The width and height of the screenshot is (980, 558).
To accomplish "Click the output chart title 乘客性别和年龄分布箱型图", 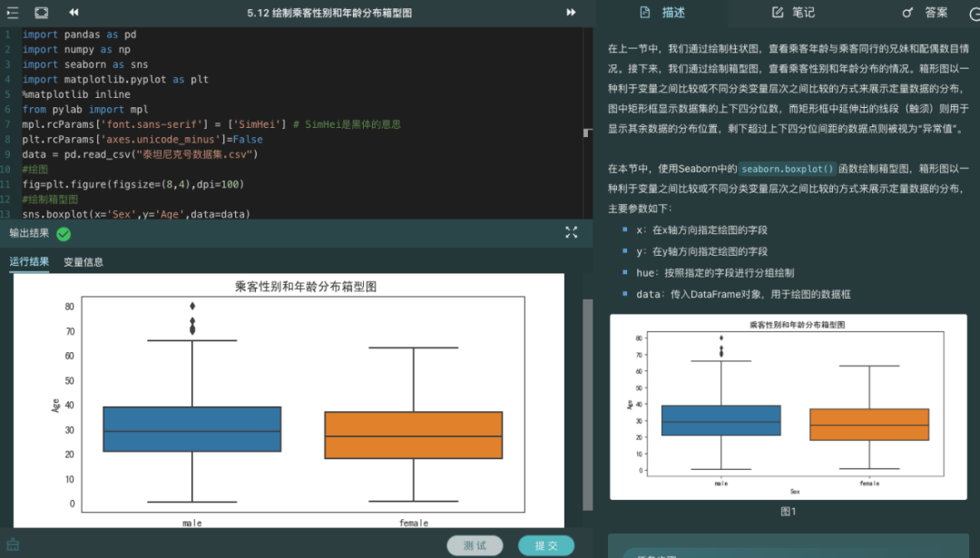I will tap(306, 287).
